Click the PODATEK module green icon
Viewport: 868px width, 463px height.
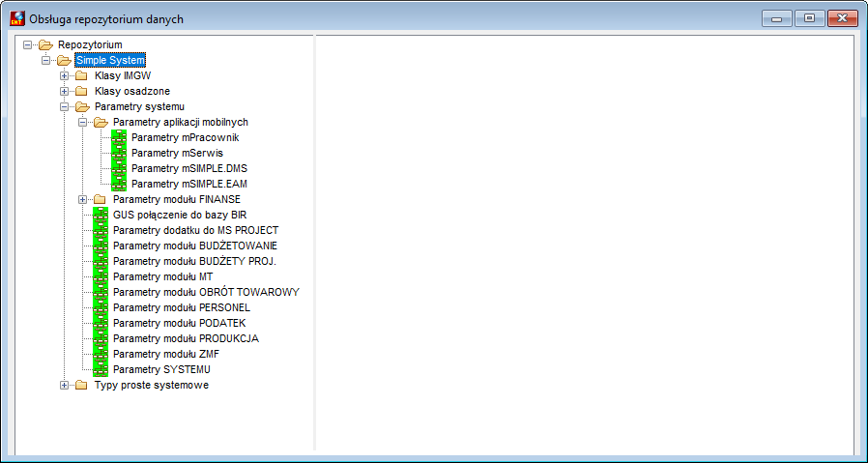(101, 324)
